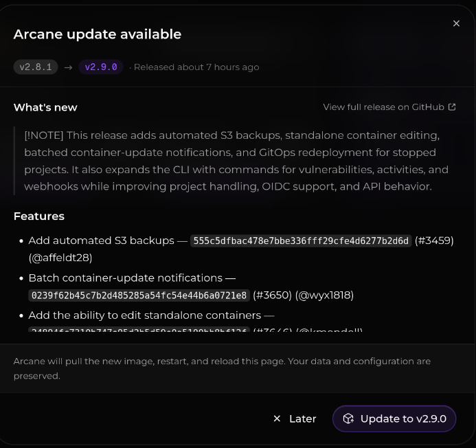Screen dimensions: 476x448
Task: Click the Later button
Action: [x=295, y=418]
